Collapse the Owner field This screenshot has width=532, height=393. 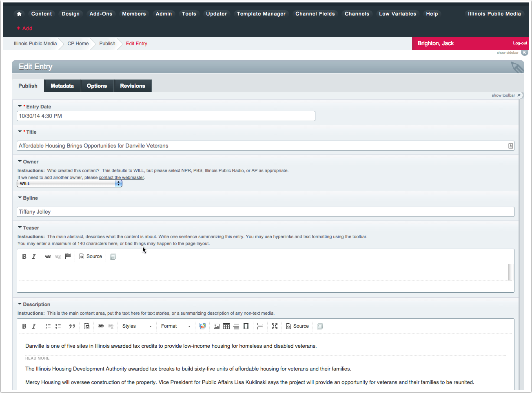pos(20,161)
